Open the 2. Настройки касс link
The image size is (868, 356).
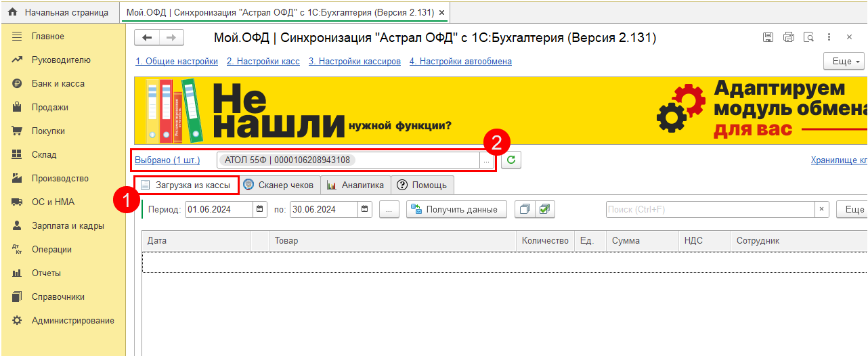(263, 62)
